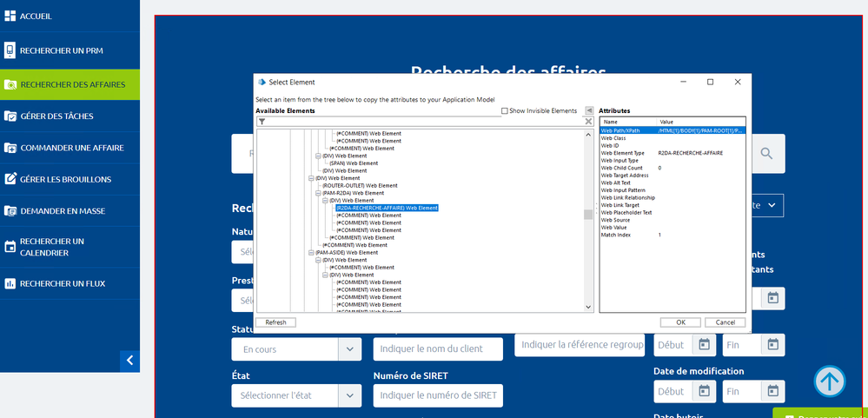Click the tree scrollbar down arrow
The width and height of the screenshot is (868, 418).
click(x=588, y=307)
